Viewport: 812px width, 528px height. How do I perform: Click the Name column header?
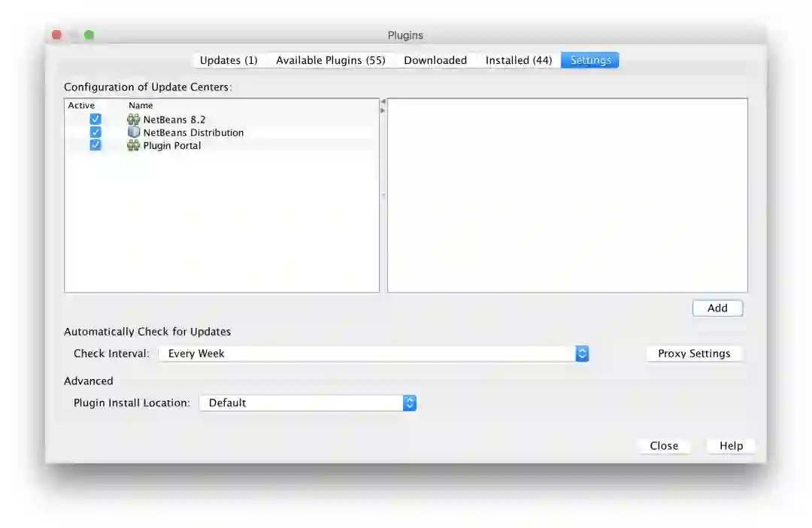pyautogui.click(x=141, y=105)
